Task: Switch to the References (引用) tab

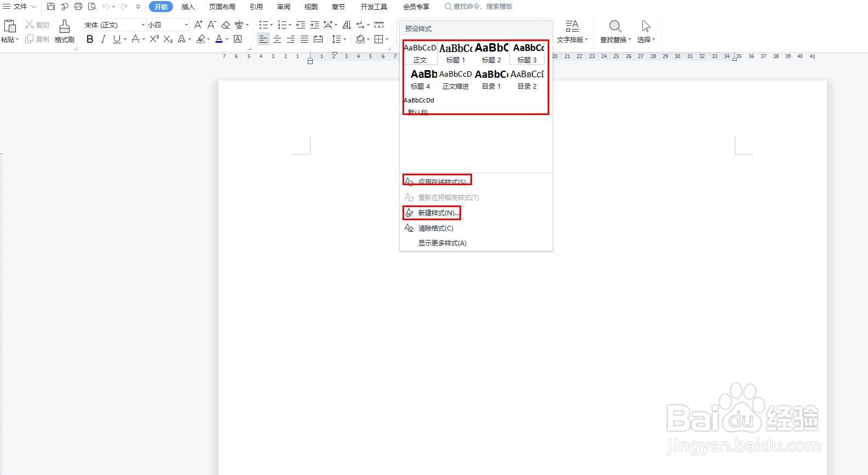Action: (256, 7)
